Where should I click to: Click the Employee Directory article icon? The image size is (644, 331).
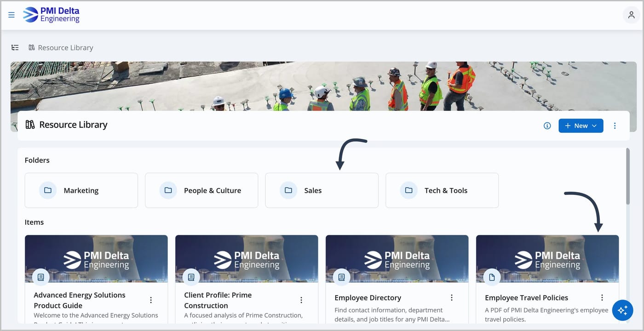[342, 277]
